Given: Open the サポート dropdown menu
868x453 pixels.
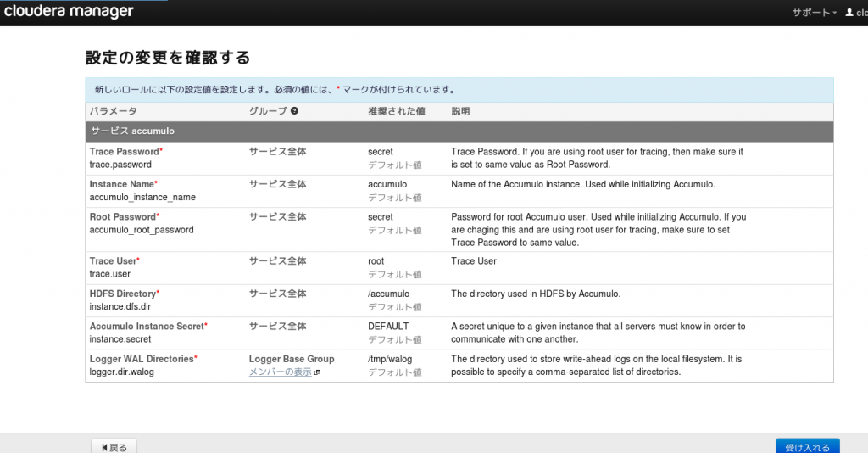Looking at the screenshot, I should pos(815,12).
